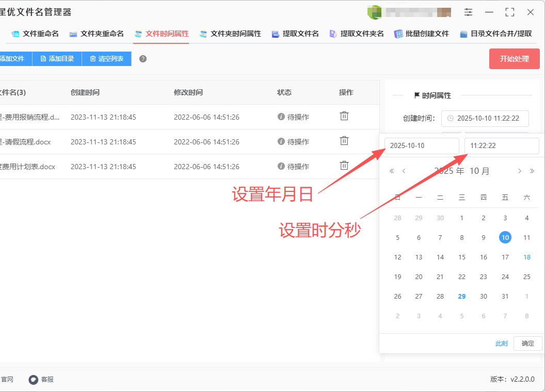Viewport: 545px width, 392px height.
Task: Click the 客服 chat icon
Action: [x=34, y=380]
